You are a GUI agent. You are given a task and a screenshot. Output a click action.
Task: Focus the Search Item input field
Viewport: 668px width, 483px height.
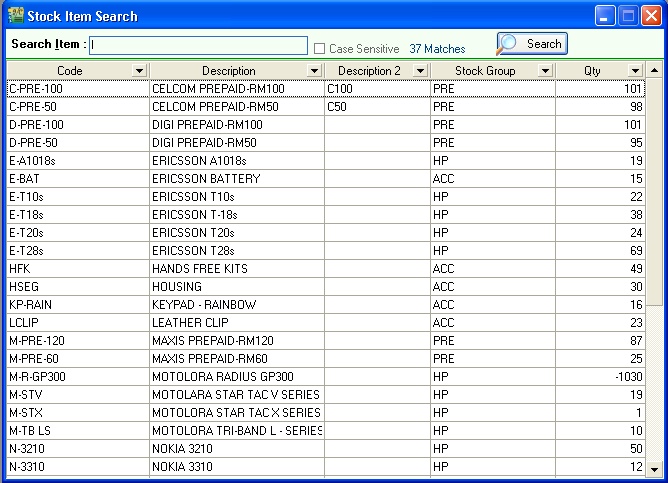[198, 45]
